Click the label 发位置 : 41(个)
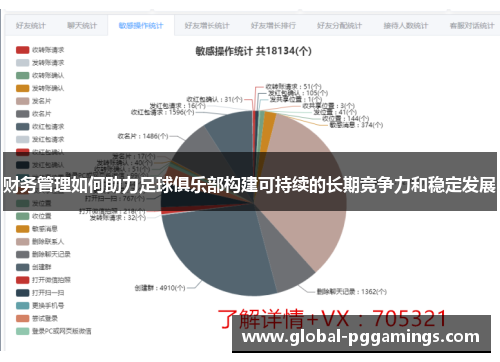500x362 pixels. (335, 112)
